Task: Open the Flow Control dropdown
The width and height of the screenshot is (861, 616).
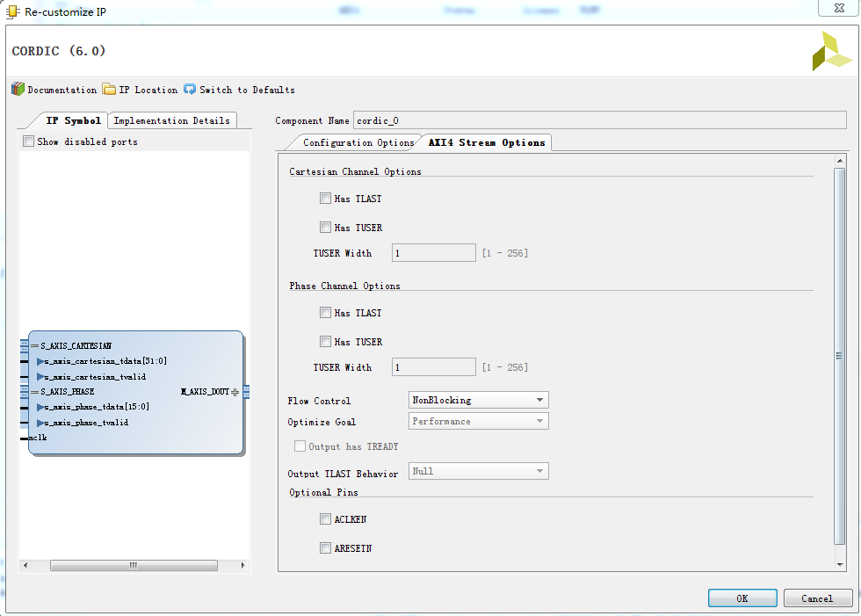Action: 478,400
